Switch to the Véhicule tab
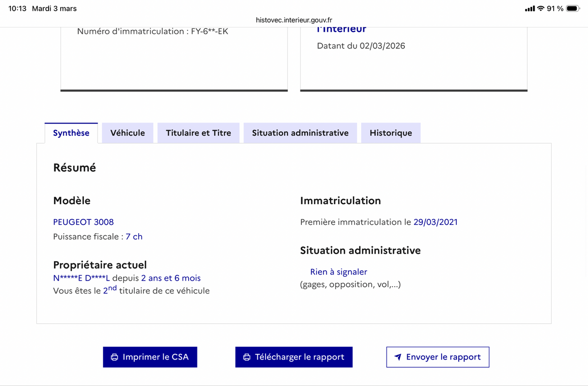The width and height of the screenshot is (588, 386). pos(127,133)
